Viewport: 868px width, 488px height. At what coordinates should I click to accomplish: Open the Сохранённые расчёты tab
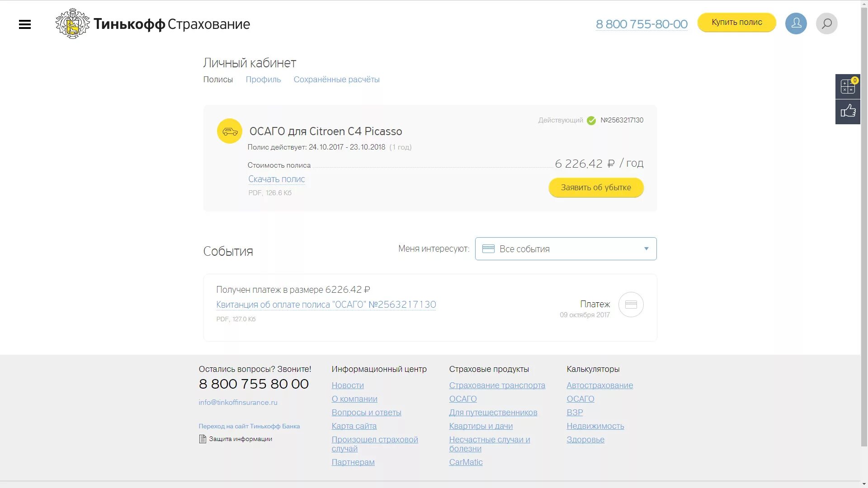click(x=336, y=80)
